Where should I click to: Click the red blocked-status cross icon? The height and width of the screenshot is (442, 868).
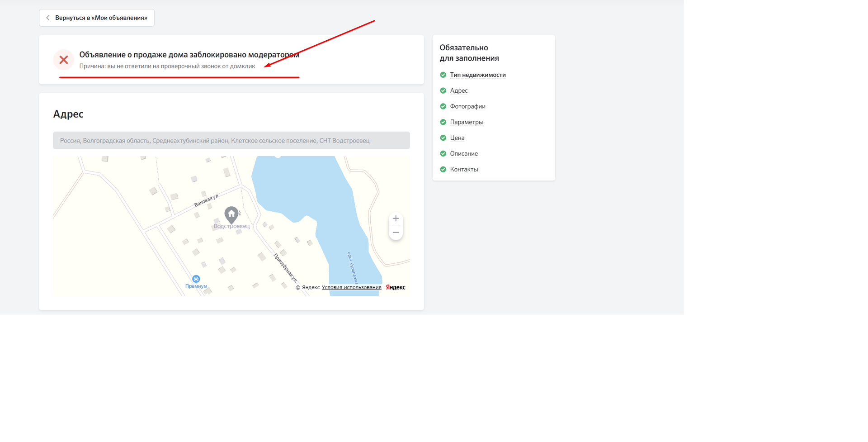pos(64,60)
